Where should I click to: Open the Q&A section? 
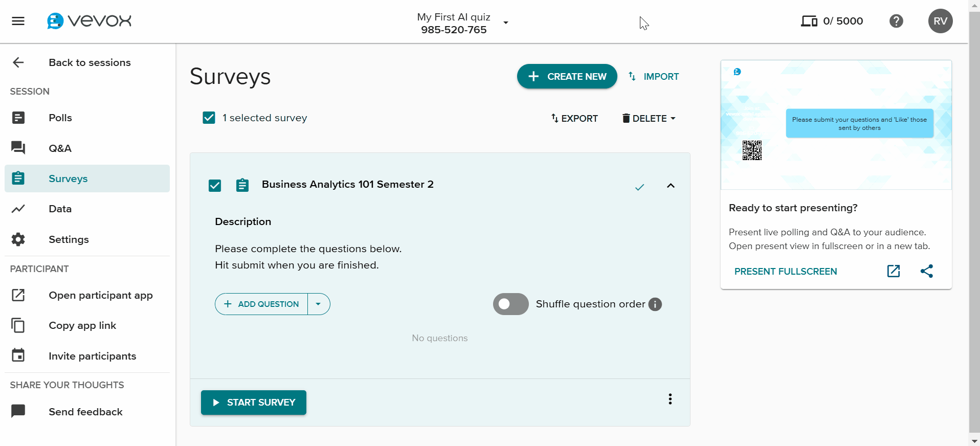pyautogui.click(x=87, y=148)
